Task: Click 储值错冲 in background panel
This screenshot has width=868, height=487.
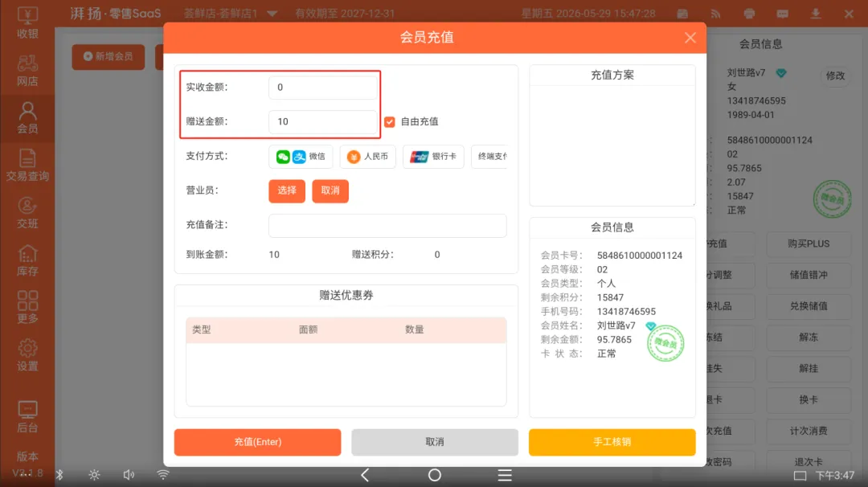Action: tap(809, 275)
